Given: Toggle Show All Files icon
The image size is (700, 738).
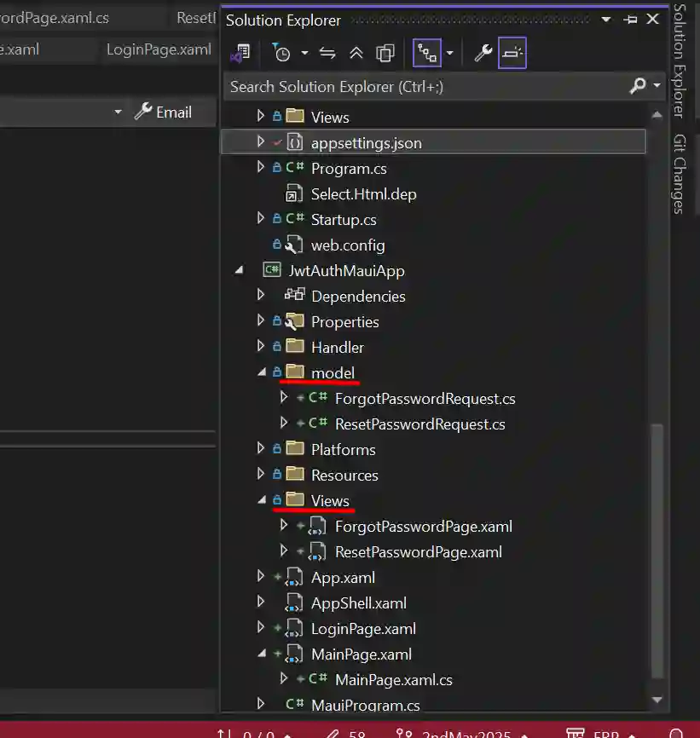Looking at the screenshot, I should (x=385, y=53).
